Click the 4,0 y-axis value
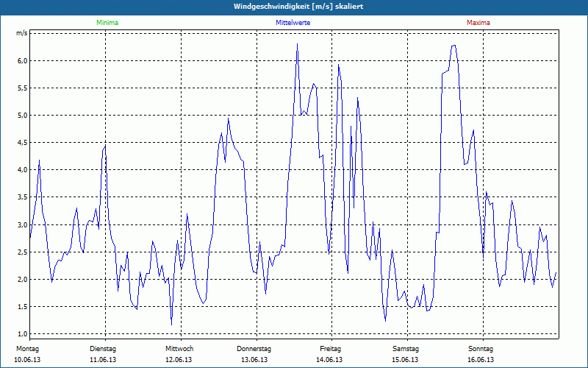The height and width of the screenshot is (368, 588). (23, 170)
